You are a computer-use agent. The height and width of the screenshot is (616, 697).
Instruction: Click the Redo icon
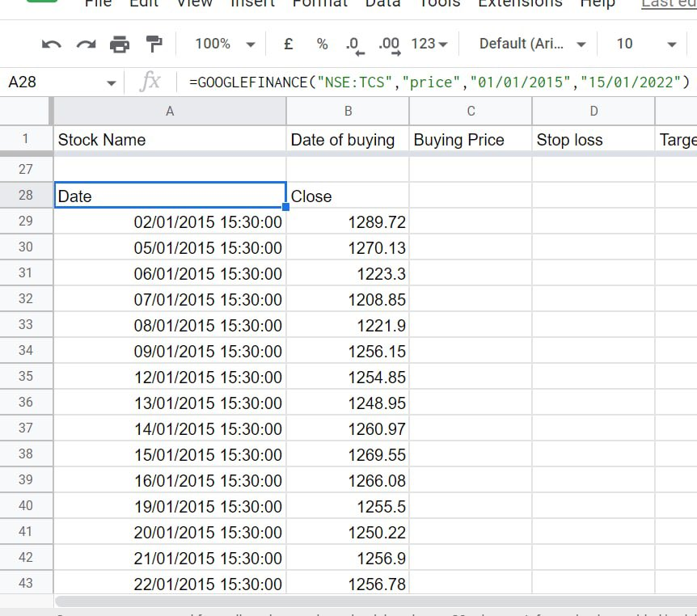pos(85,44)
